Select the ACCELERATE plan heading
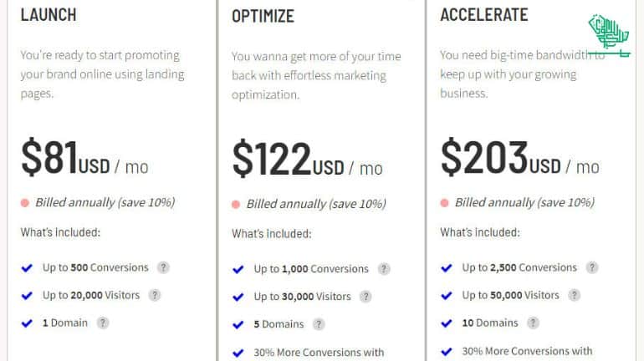The width and height of the screenshot is (644, 361). point(483,15)
